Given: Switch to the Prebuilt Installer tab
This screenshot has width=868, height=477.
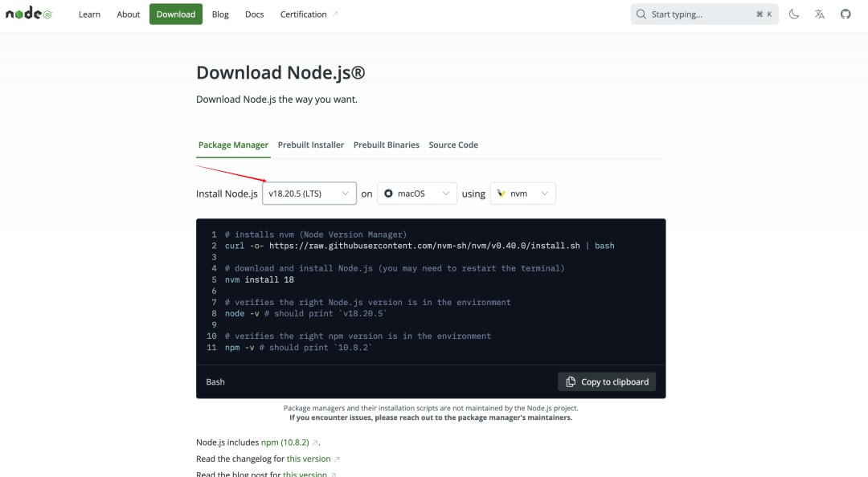Looking at the screenshot, I should tap(311, 145).
